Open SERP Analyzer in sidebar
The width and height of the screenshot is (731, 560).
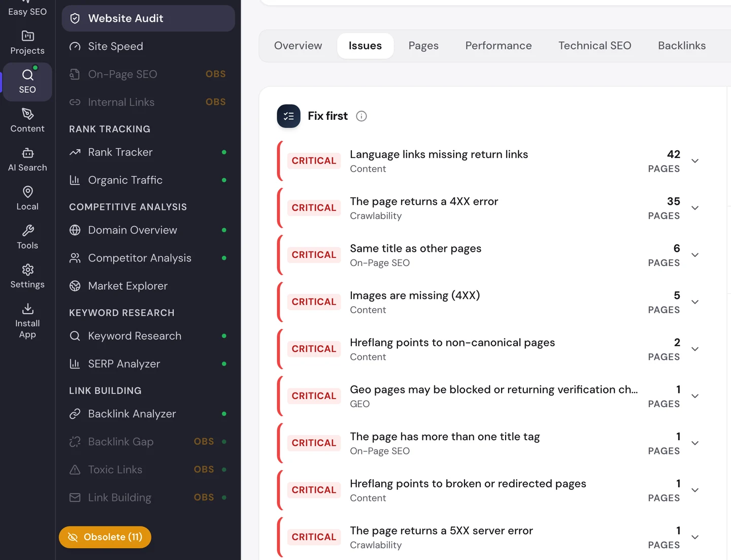click(x=148, y=364)
